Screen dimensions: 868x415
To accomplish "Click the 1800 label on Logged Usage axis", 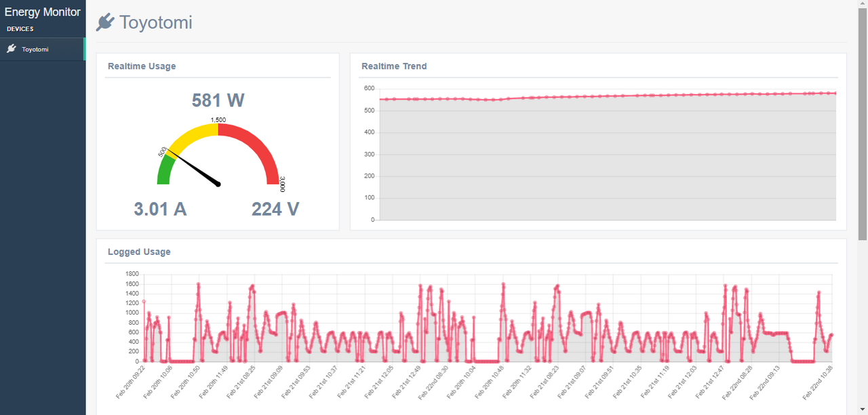I will click(132, 274).
